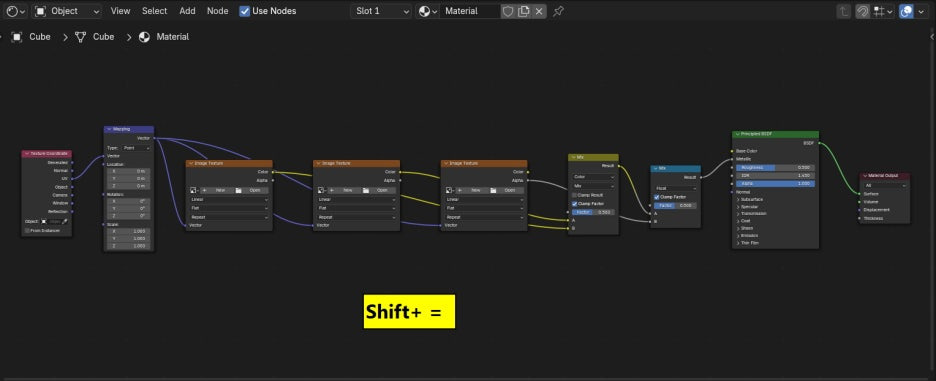Click the Alpha slider in Principled BSDF

[x=774, y=184]
